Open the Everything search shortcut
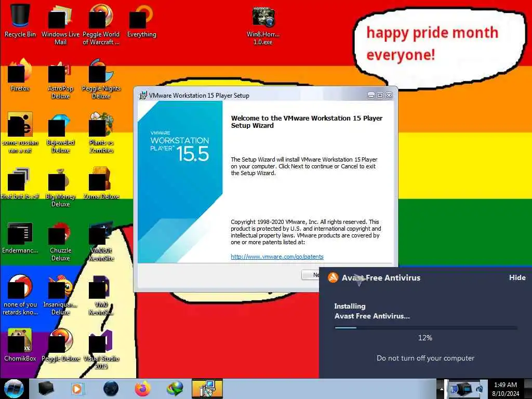 pyautogui.click(x=141, y=20)
